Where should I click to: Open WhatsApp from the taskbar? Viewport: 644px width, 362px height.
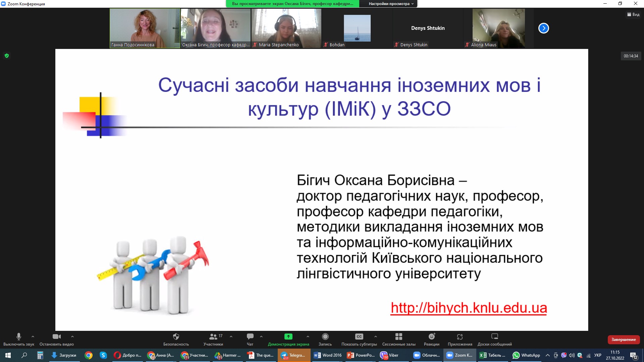526,355
